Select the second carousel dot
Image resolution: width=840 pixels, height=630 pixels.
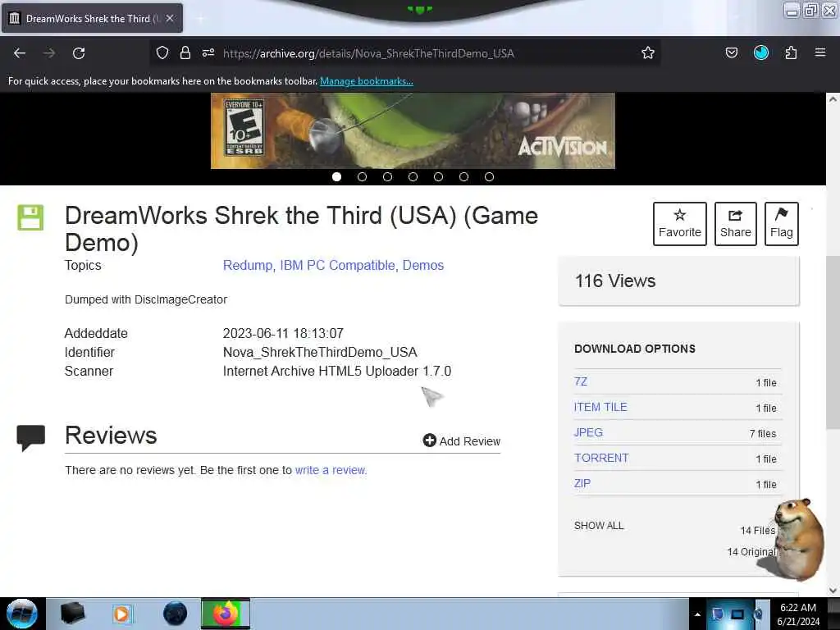(x=362, y=177)
